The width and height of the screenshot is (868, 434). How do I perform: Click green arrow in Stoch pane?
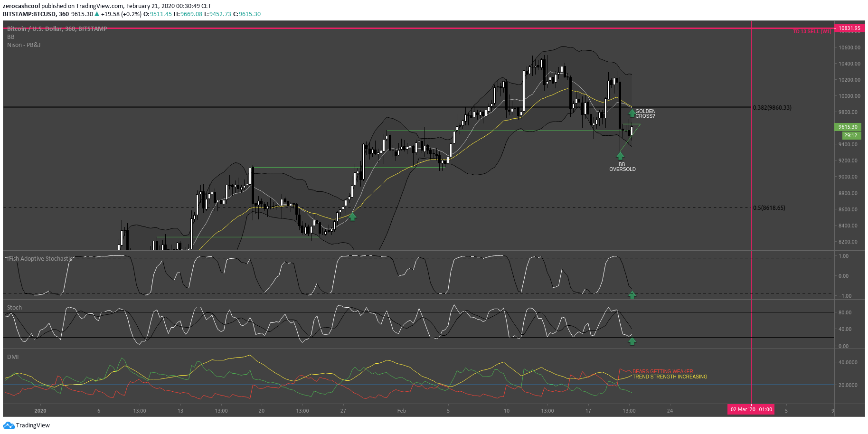coord(632,341)
